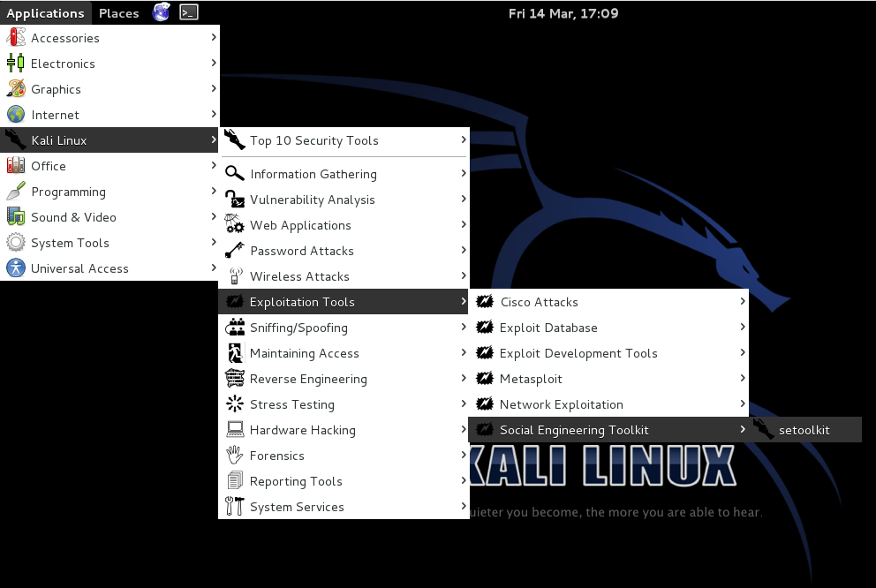Expand the System Services submenu arrow
Image resolution: width=876 pixels, height=588 pixels.
tap(464, 506)
